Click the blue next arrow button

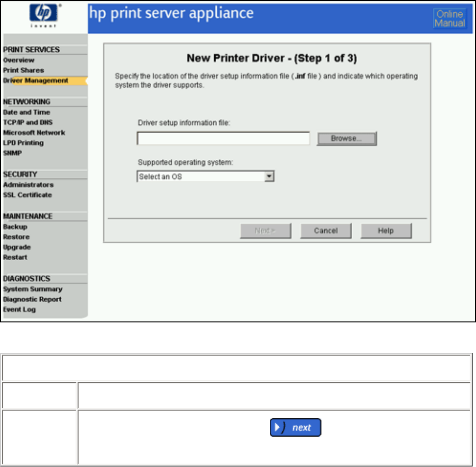pos(295,428)
